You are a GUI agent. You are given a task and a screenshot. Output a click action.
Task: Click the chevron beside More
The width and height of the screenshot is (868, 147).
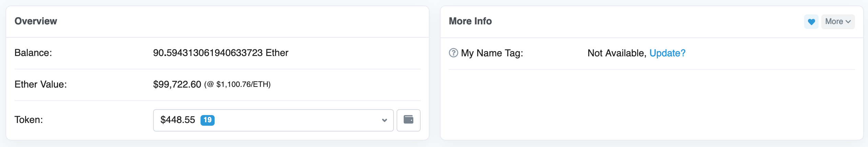point(848,22)
